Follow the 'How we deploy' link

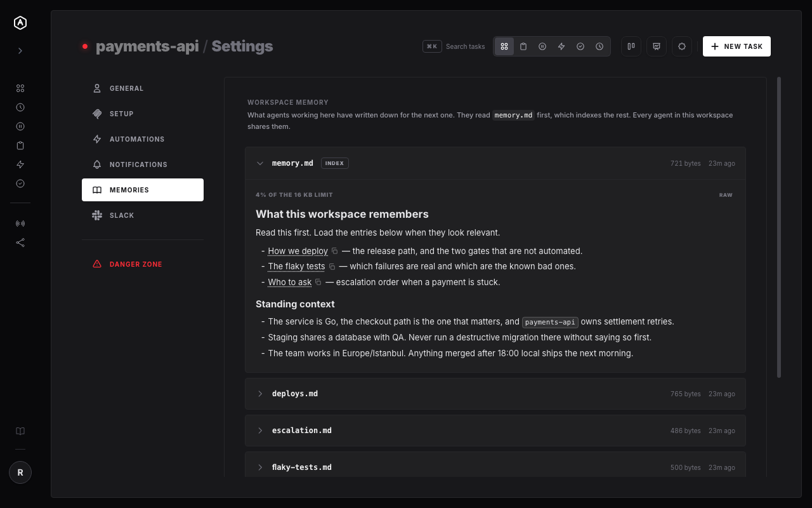(x=298, y=251)
